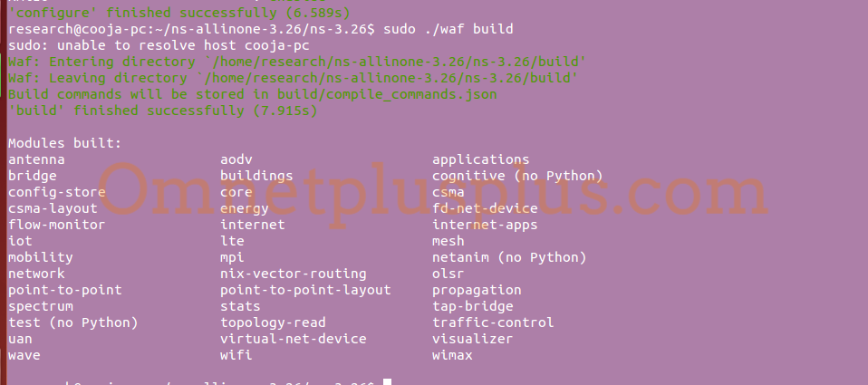This screenshot has width=868, height=385.
Task: Click the 'build finished successfully' message line
Action: pyautogui.click(x=163, y=111)
